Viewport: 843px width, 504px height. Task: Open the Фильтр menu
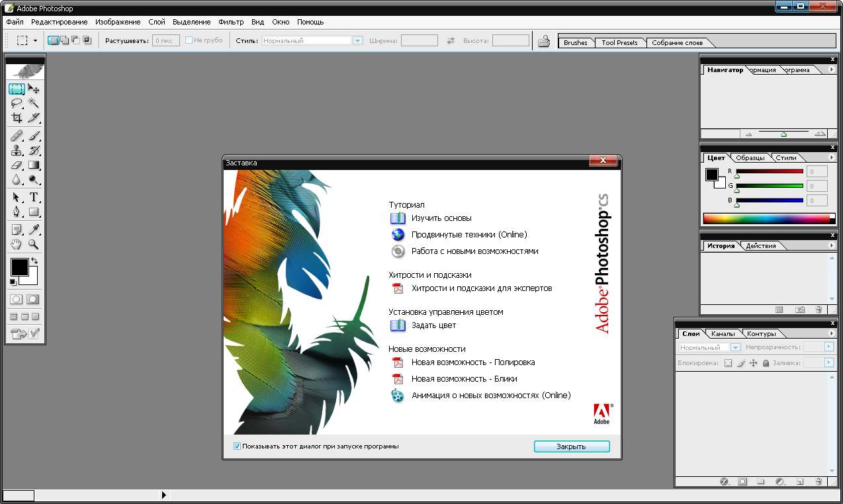tap(231, 22)
